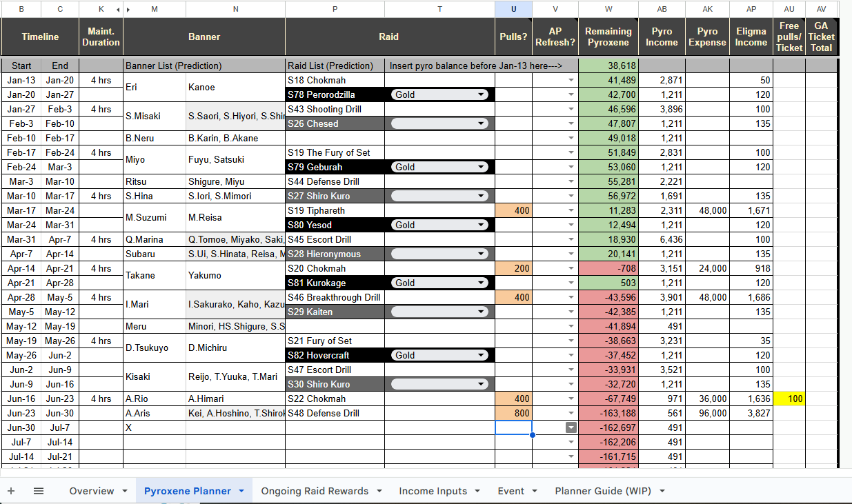Click remaining pyroxene value -163,188
Screen dimensions: 852x504
[608, 413]
